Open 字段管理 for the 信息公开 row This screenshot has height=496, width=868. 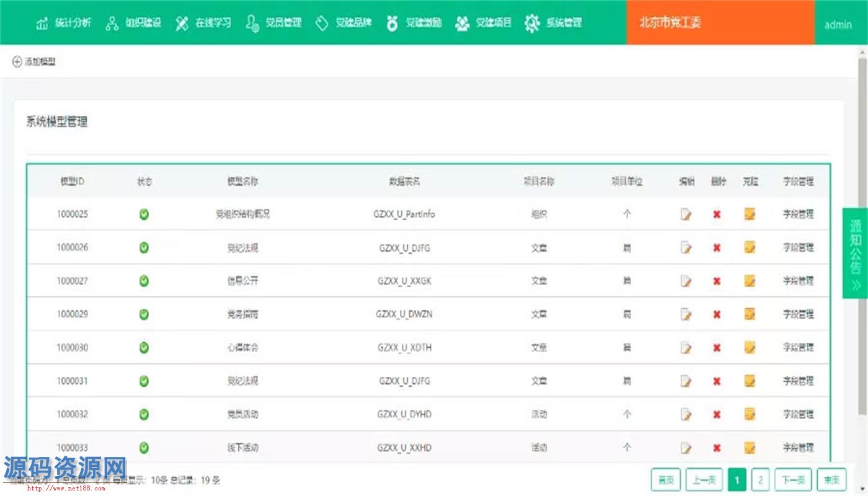click(x=798, y=281)
